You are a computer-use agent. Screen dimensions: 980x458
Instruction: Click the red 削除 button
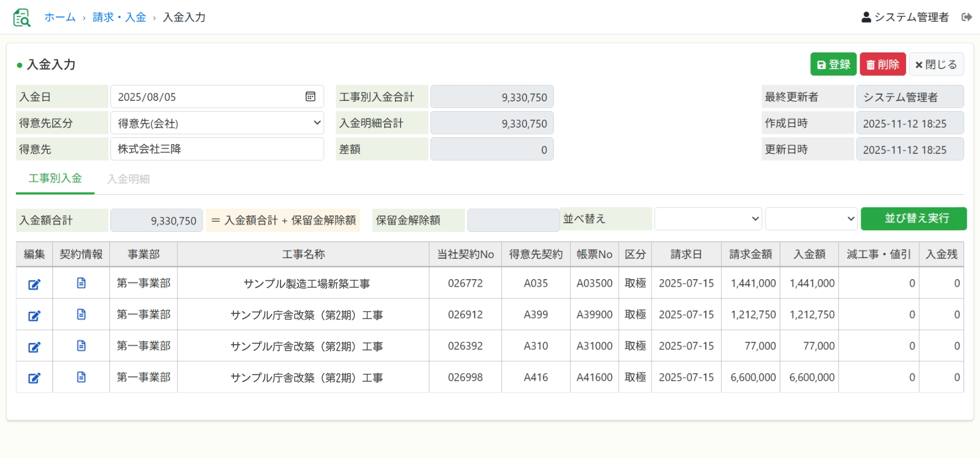pyautogui.click(x=882, y=64)
